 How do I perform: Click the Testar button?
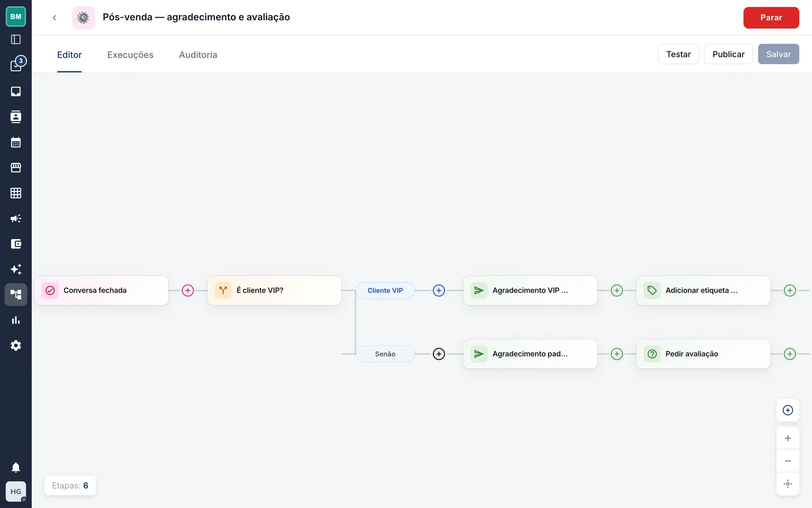pyautogui.click(x=679, y=54)
